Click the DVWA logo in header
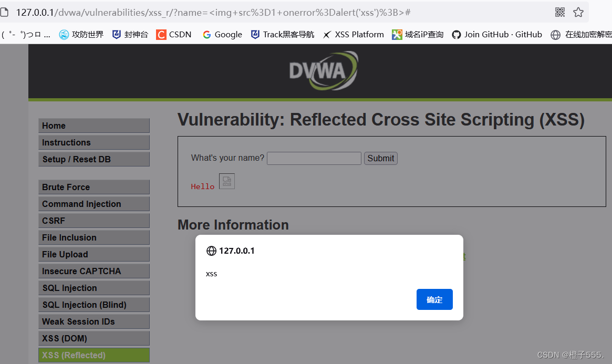 pos(324,70)
